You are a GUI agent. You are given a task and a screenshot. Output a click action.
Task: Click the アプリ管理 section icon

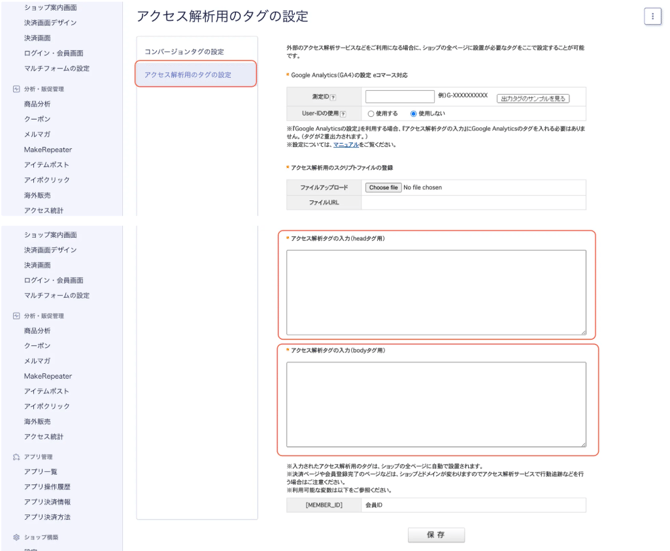[x=16, y=457]
